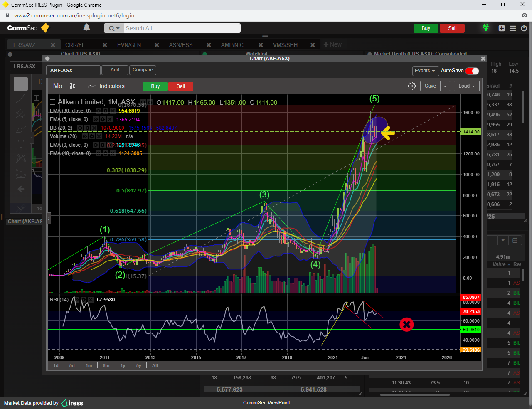This screenshot has height=409, width=532.
Task: Close the VMS/SHH tab
Action: point(313,45)
